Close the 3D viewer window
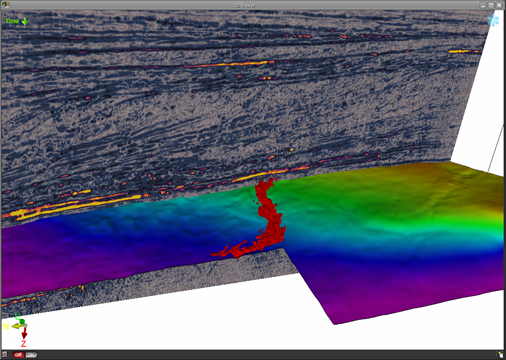 (499, 5)
